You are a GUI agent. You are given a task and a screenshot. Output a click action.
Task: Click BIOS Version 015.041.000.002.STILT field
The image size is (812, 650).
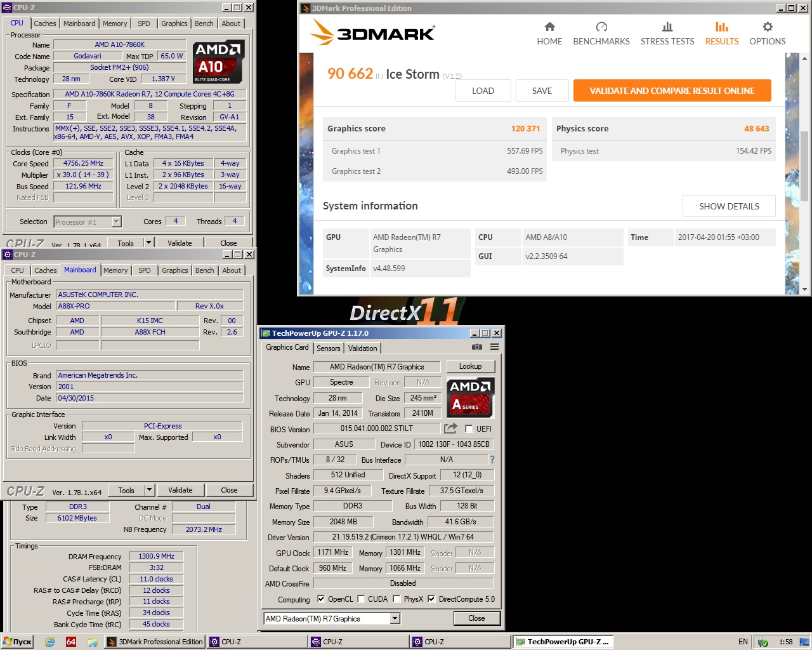click(377, 428)
